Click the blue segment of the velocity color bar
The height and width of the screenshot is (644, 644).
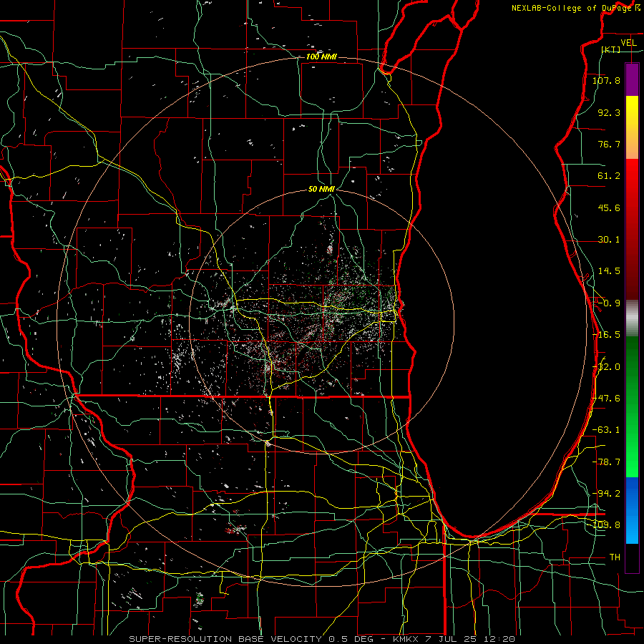click(x=632, y=510)
